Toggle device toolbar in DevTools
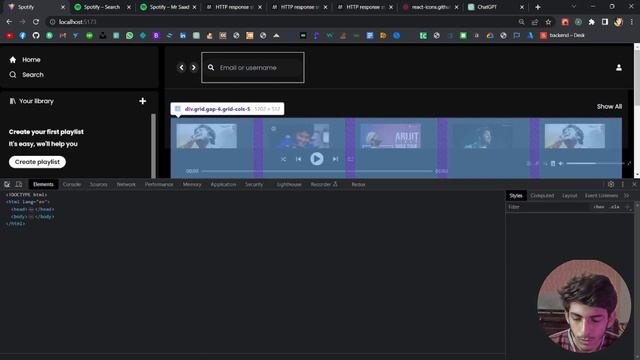Image resolution: width=640 pixels, height=360 pixels. click(x=19, y=184)
